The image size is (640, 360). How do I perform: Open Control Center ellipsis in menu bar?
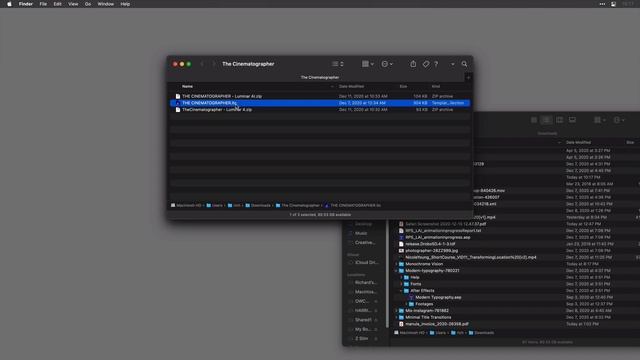[x=602, y=4]
